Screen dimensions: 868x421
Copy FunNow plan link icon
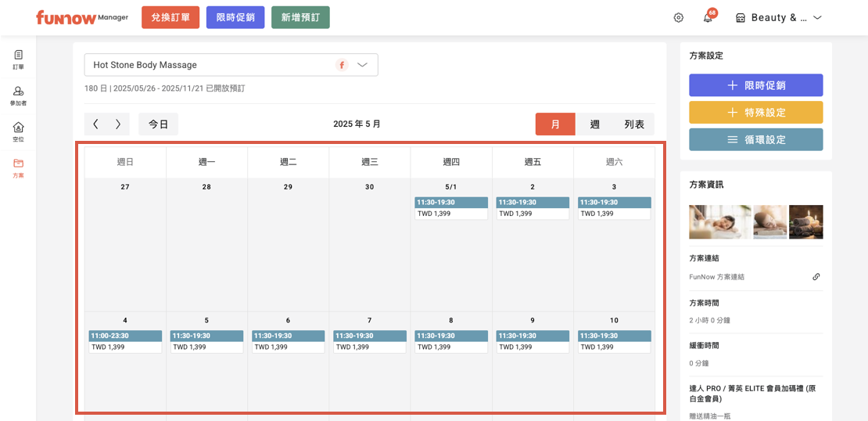816,276
